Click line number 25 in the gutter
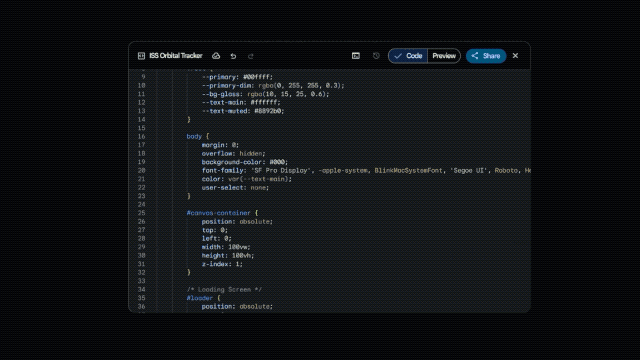This screenshot has width=640, height=360. 141,213
